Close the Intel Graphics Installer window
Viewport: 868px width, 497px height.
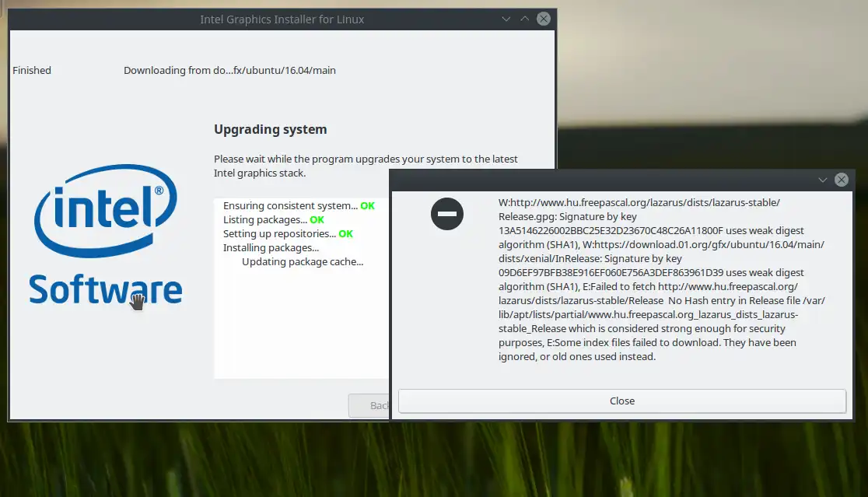coord(544,19)
